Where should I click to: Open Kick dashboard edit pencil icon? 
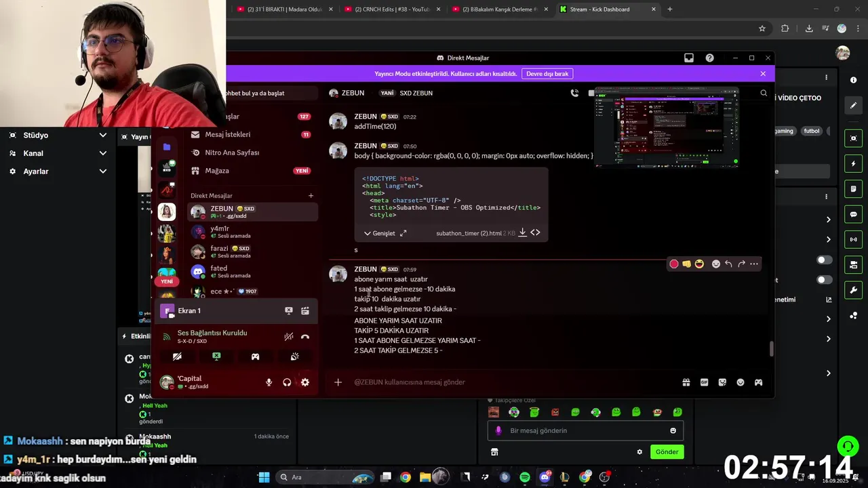(x=853, y=105)
